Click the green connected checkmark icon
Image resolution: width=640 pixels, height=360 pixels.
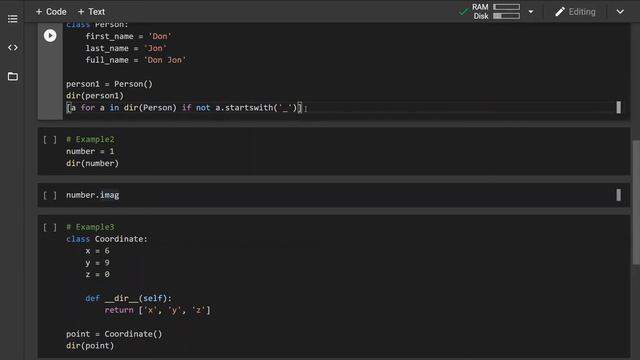pos(463,12)
